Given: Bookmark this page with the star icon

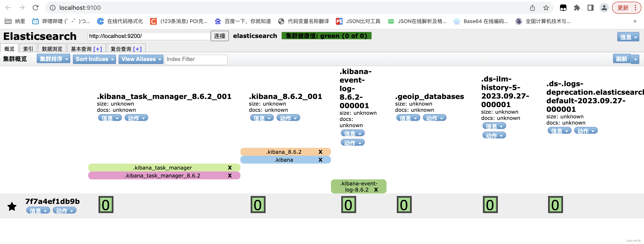Looking at the screenshot, I should point(546,8).
